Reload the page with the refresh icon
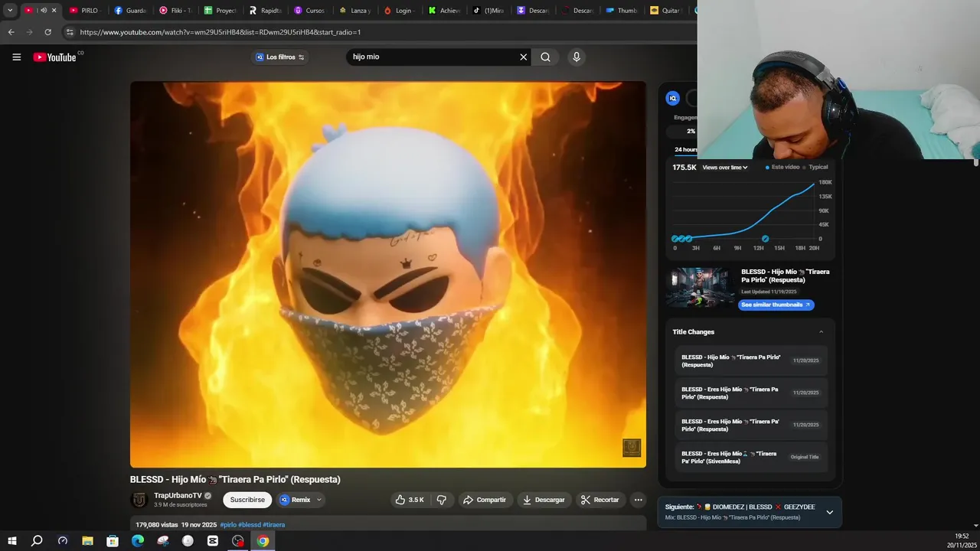The height and width of the screenshot is (551, 980). (x=47, y=32)
